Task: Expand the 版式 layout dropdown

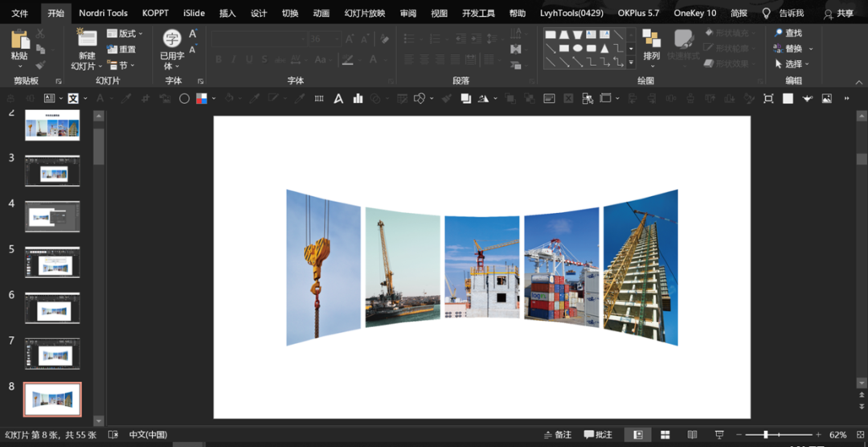Action: [x=125, y=33]
